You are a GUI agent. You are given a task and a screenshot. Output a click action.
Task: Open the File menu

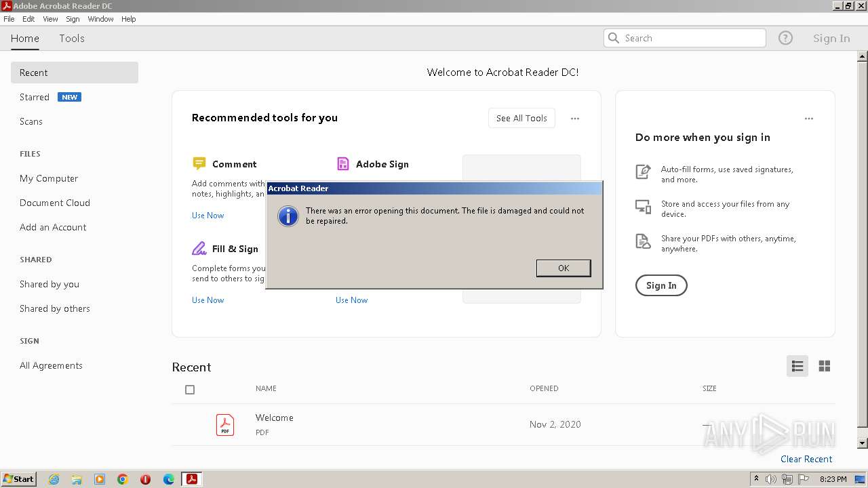[9, 19]
